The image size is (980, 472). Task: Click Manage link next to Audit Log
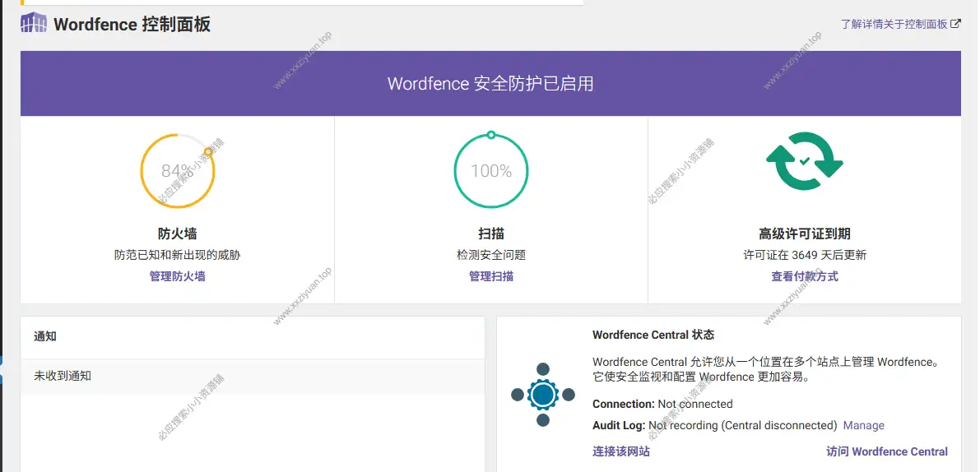[863, 425]
